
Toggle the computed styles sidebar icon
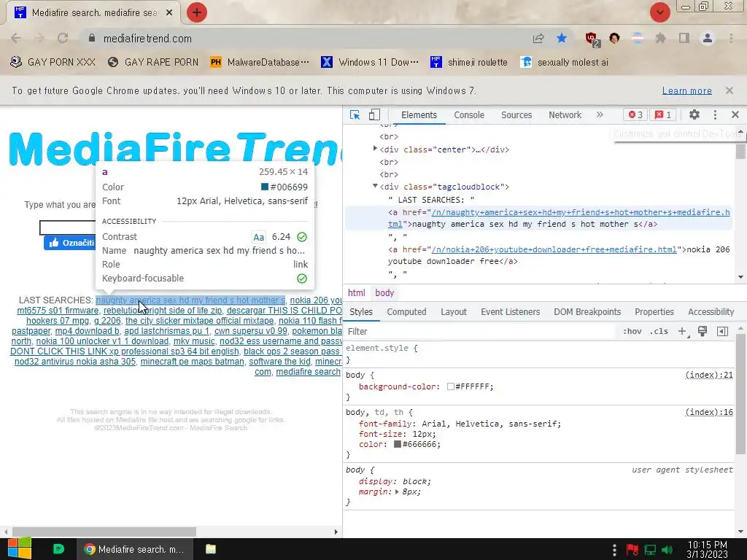[x=722, y=332]
